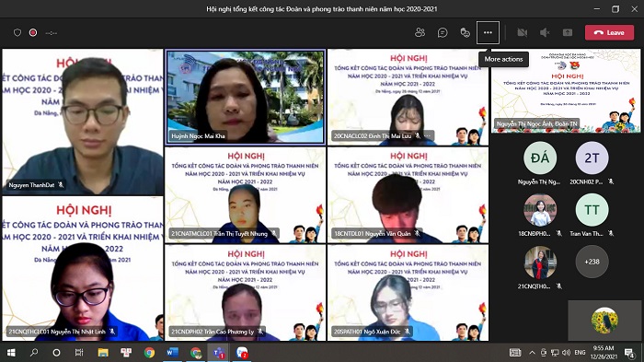This screenshot has width=644, height=362.
Task: Select Huỳnh Ngọc Mai Kha's video tile
Action: (246, 98)
